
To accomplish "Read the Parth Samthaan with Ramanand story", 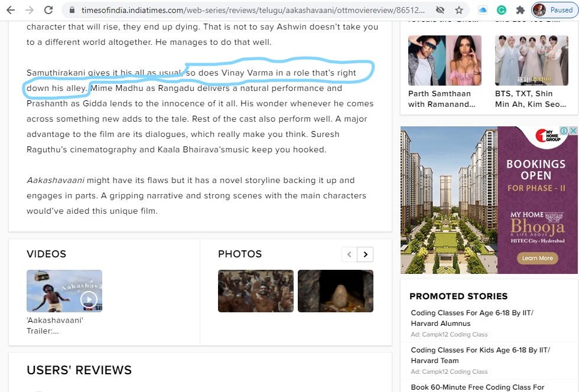I will [x=442, y=99].
